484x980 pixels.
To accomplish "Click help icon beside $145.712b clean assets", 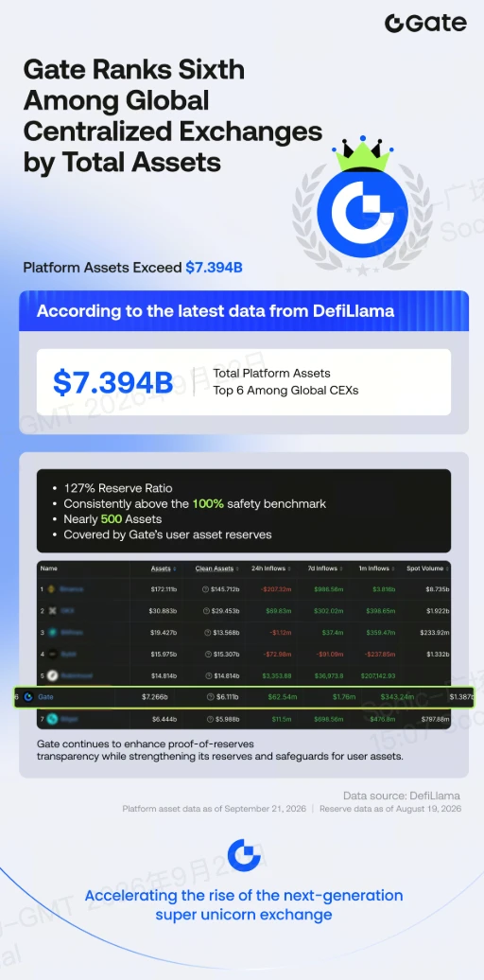I will (x=205, y=588).
